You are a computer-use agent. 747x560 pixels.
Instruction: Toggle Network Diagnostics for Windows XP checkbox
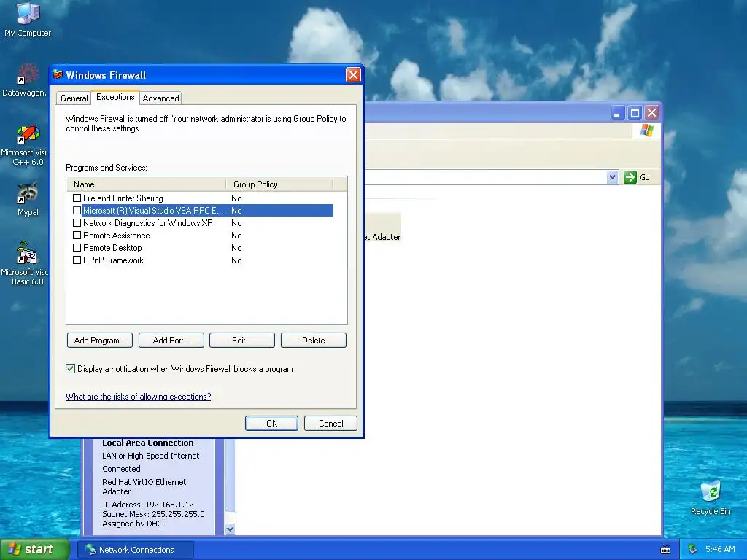tap(77, 222)
